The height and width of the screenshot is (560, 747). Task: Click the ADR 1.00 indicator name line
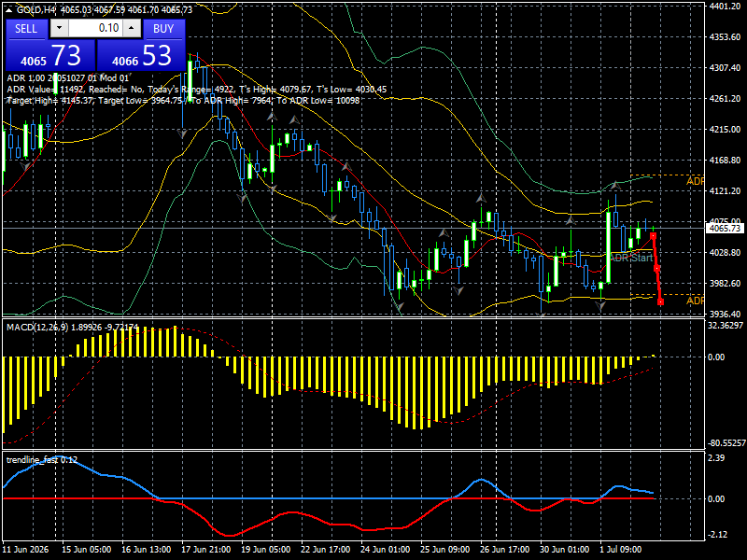[67, 78]
